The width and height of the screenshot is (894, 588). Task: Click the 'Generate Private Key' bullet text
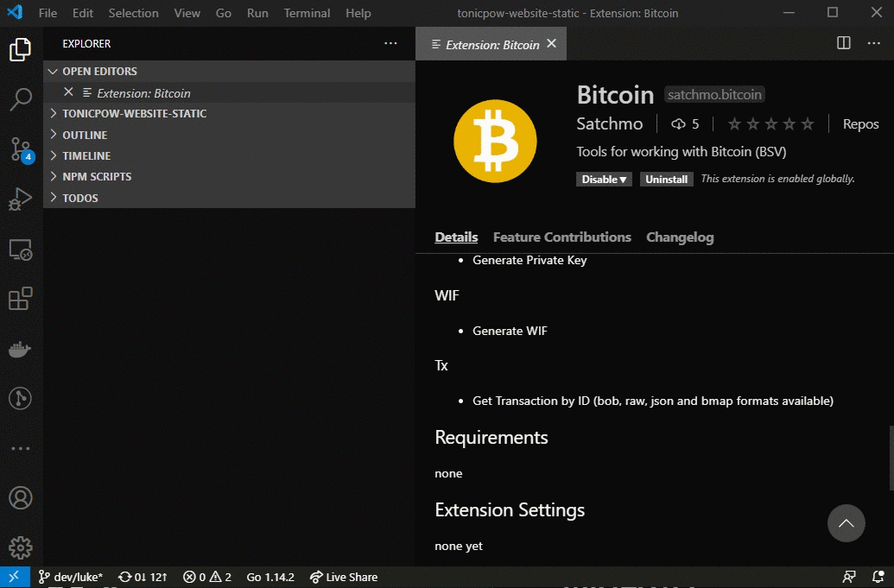[x=529, y=260]
